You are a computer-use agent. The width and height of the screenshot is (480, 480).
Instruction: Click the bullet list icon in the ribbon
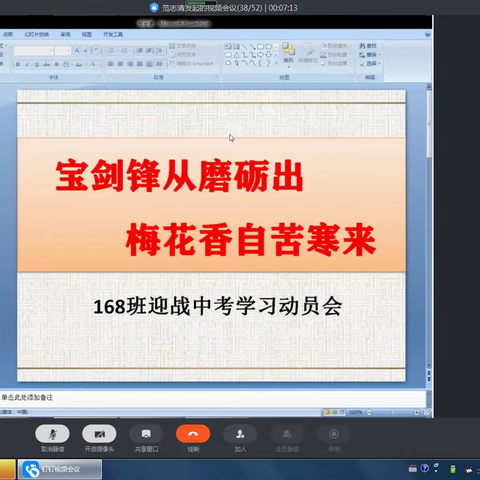[111, 51]
